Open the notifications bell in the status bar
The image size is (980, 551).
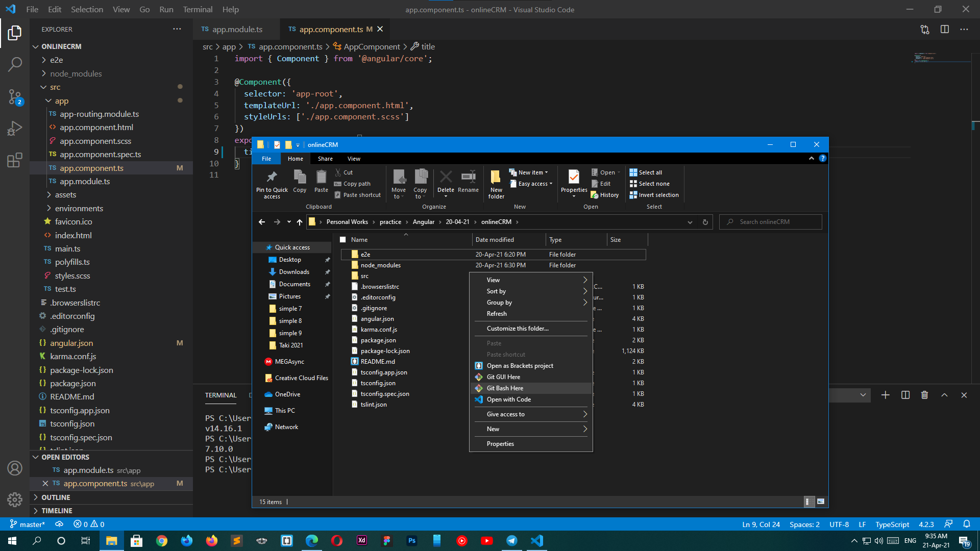pos(967,524)
